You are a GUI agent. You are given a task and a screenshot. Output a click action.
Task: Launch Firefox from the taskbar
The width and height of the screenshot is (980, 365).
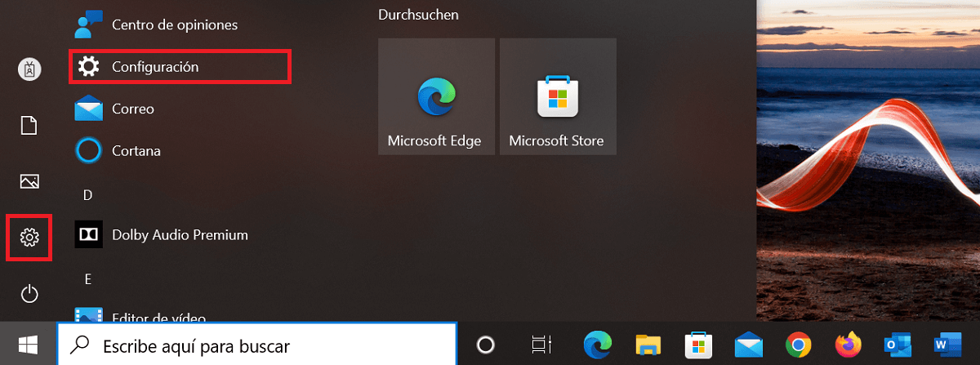849,345
